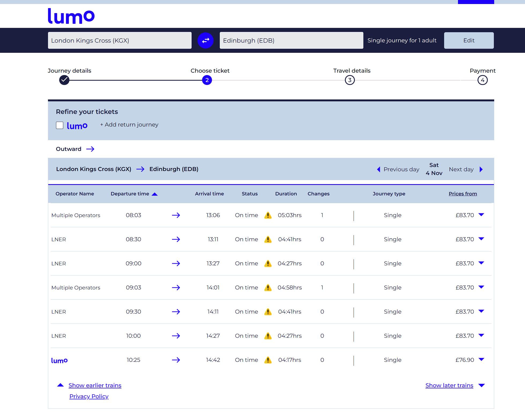The image size is (525, 420).
Task: Click the Edinburgh destination field
Action: pos(292,40)
